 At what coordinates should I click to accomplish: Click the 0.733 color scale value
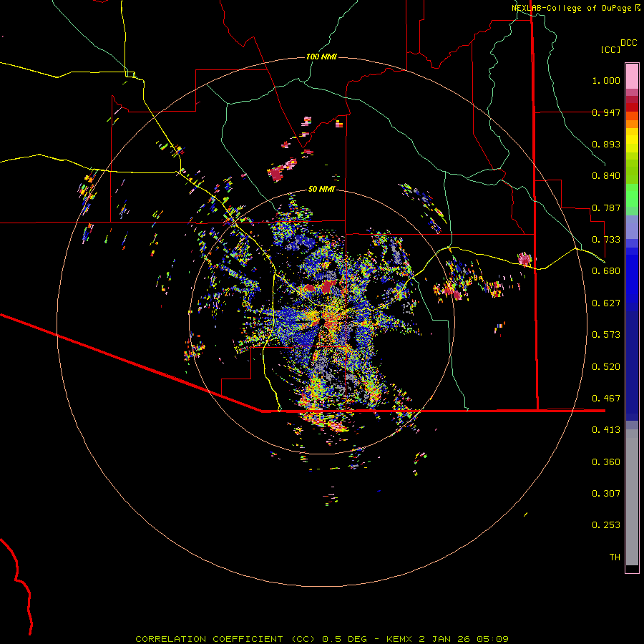pos(606,240)
